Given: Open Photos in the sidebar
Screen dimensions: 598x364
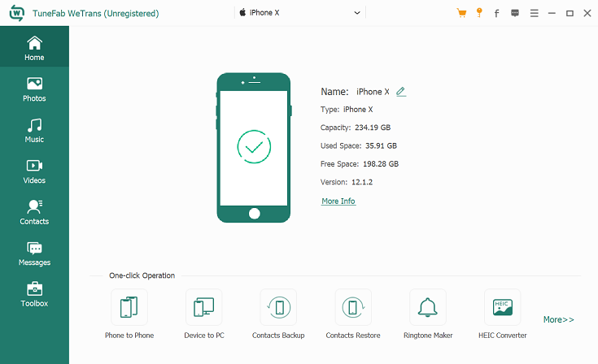Looking at the screenshot, I should tap(34, 89).
